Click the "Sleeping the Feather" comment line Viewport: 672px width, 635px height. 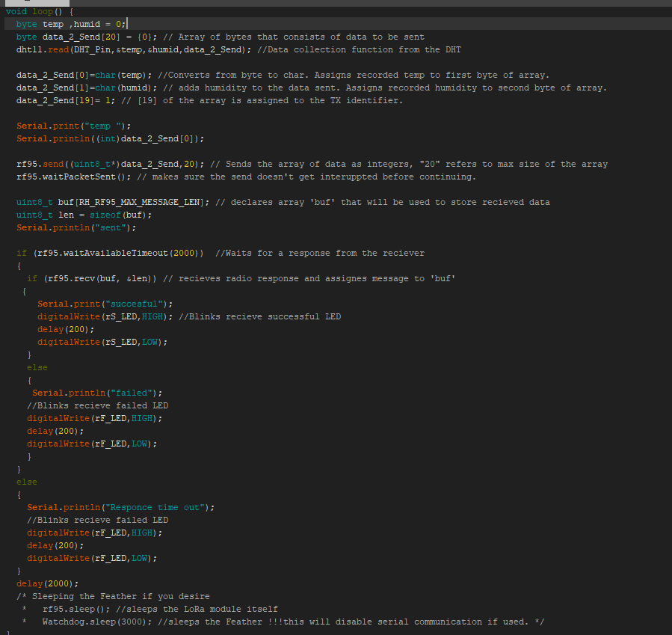(x=112, y=596)
